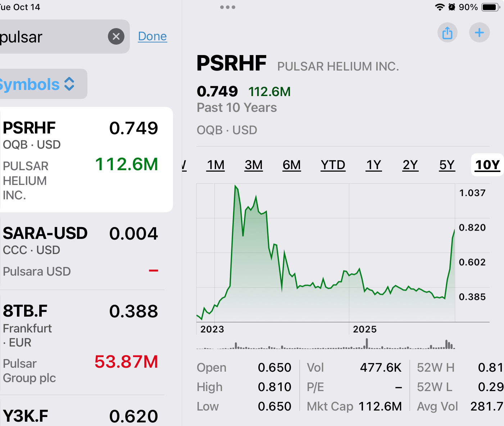Select the 3M chart range
Screen dimensions: 504x426
coord(254,165)
